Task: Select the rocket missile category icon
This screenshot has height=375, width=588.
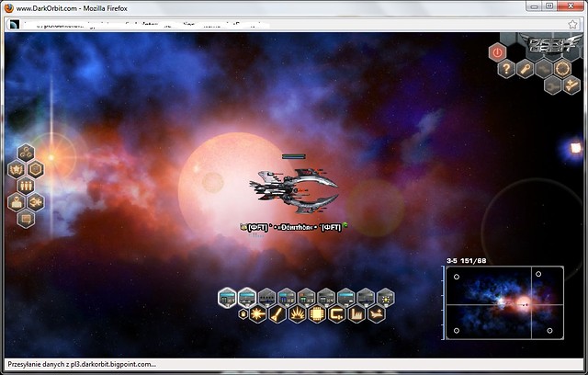Action: [277, 313]
